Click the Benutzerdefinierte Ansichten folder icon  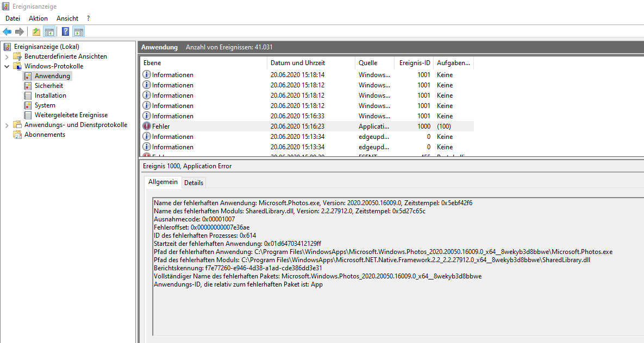(x=17, y=56)
